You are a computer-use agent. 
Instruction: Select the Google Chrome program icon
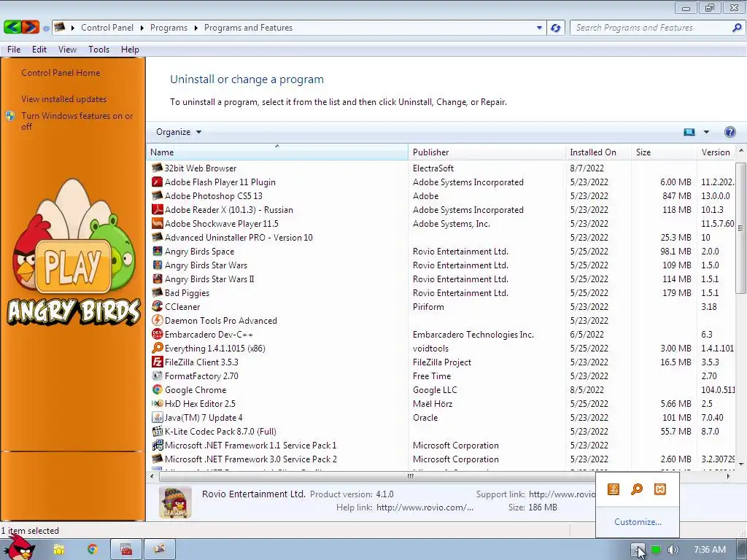[157, 389]
